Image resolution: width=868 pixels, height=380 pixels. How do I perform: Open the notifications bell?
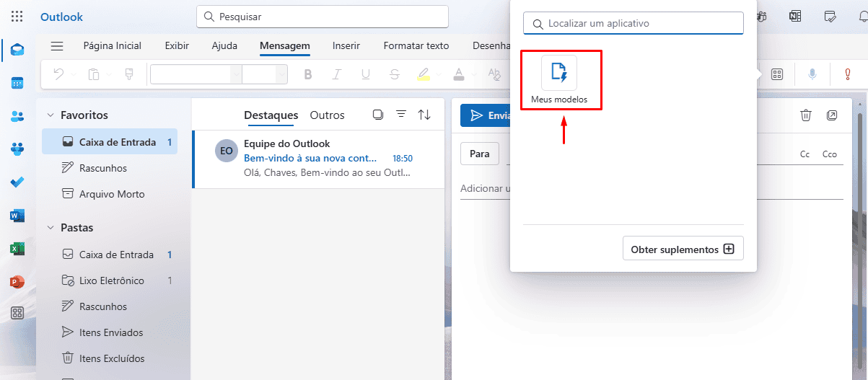click(862, 16)
